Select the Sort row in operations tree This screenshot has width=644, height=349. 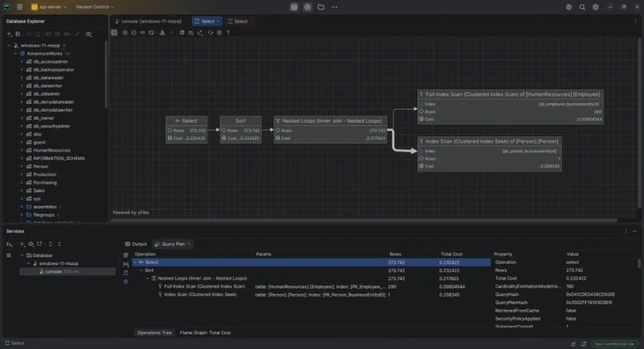(311, 271)
